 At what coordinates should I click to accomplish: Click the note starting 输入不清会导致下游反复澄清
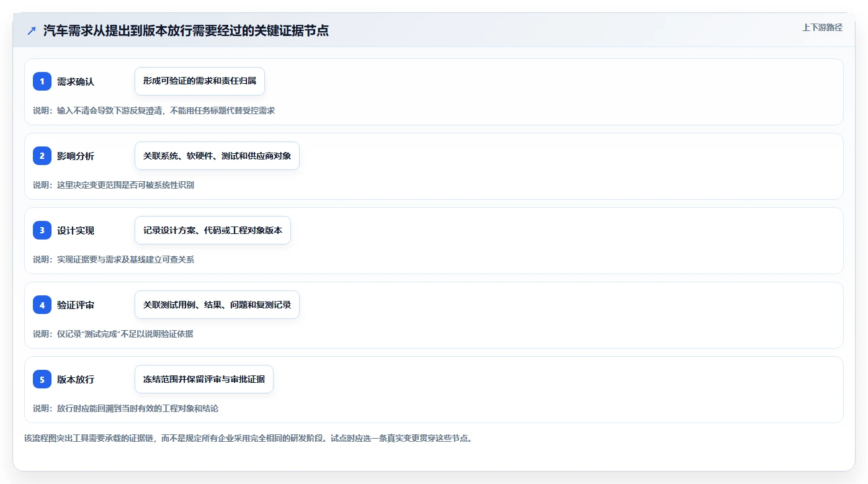(154, 110)
